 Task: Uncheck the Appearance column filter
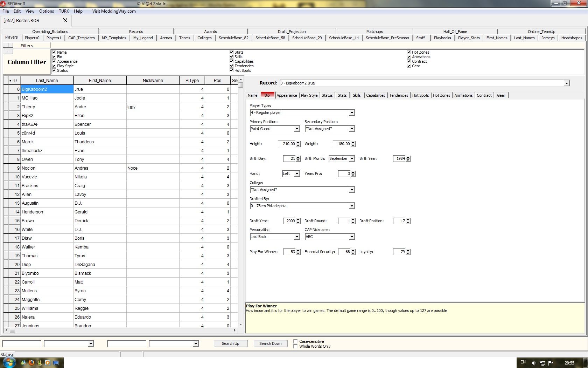[x=54, y=61]
